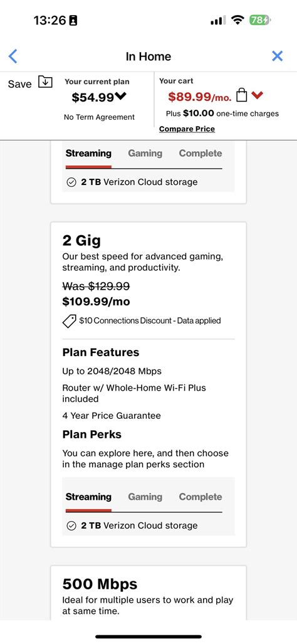Expand the red cart price chevron
Screen dimensions: 297x644
coord(257,96)
